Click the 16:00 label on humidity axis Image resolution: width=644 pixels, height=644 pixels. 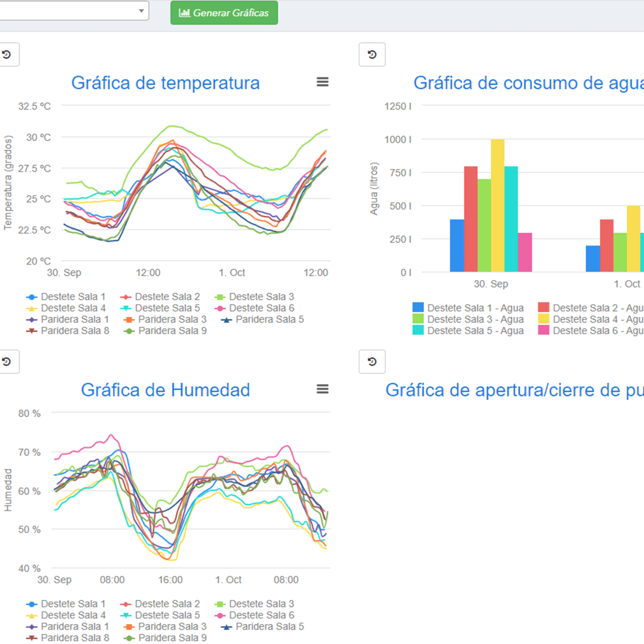[170, 580]
